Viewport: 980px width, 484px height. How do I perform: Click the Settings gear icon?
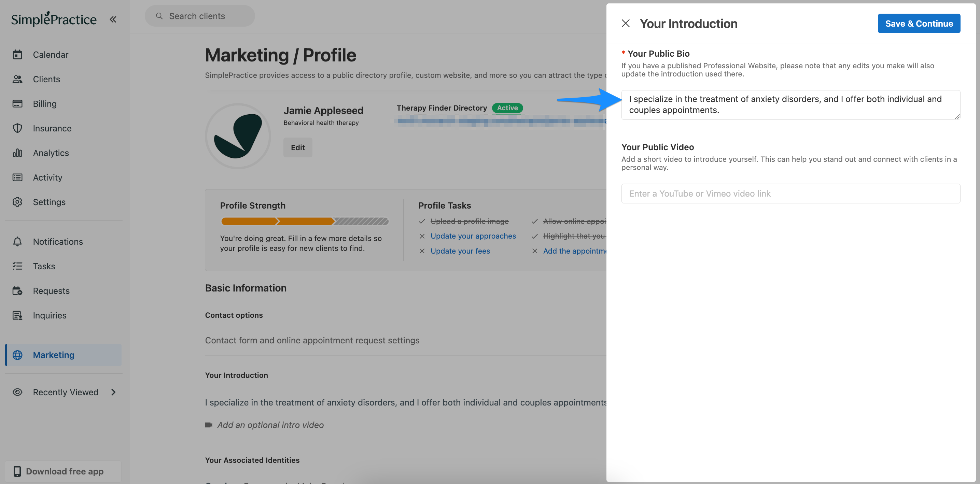tap(17, 202)
